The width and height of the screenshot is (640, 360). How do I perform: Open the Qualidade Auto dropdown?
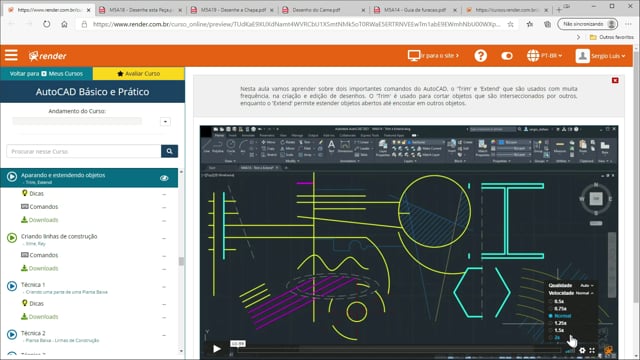tap(587, 285)
